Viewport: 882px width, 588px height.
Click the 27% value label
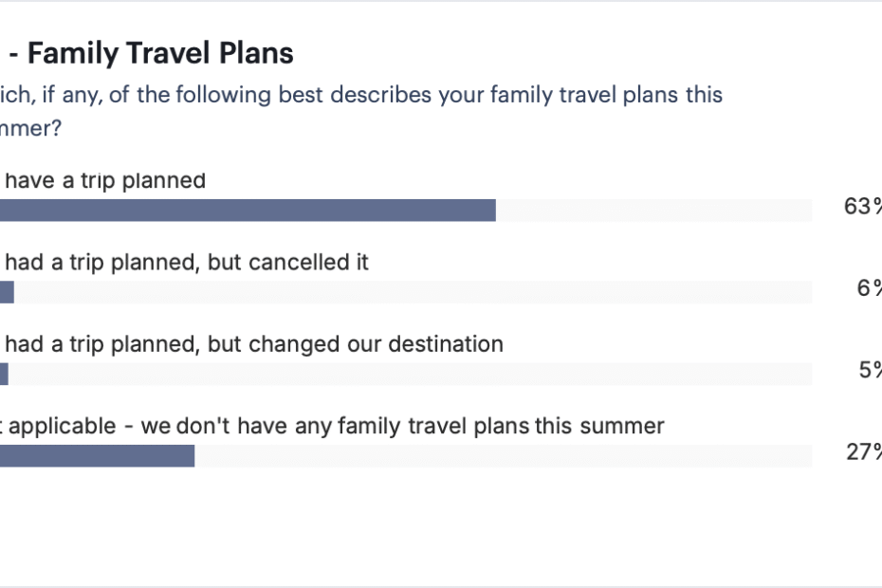click(x=864, y=451)
